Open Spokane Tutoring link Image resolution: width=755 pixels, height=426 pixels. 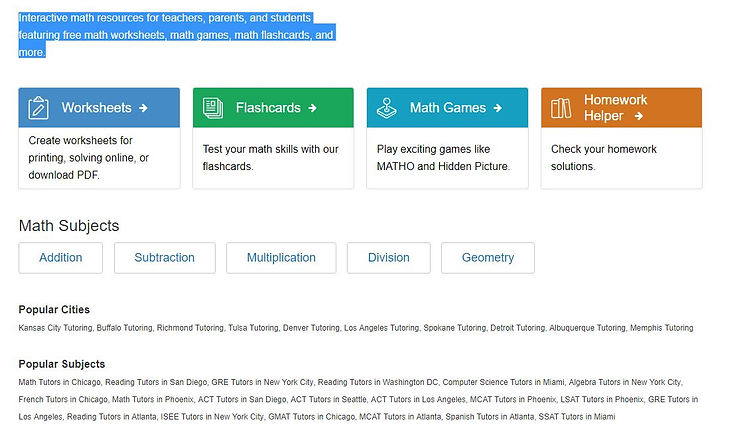point(455,328)
